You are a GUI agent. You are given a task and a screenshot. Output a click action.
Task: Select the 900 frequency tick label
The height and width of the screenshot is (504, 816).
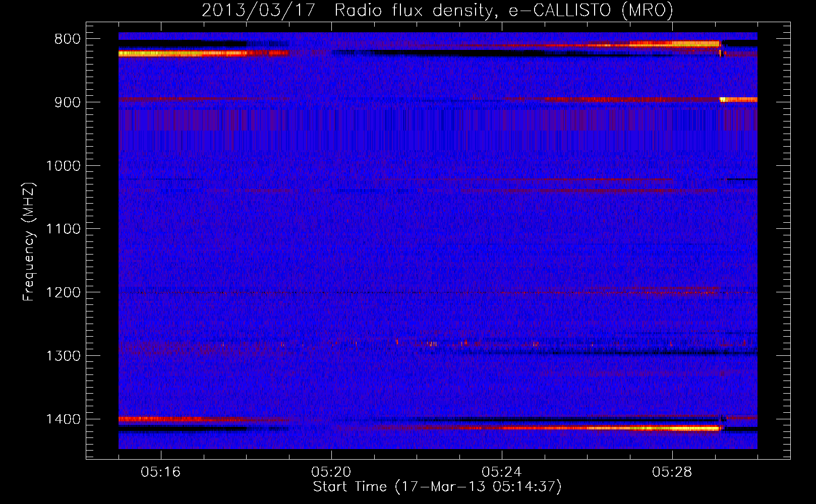(68, 102)
